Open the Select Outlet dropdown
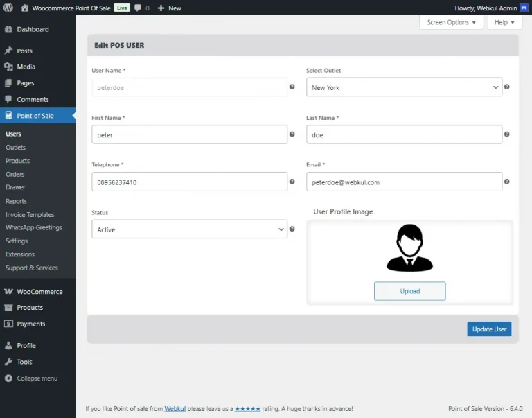 tap(405, 87)
